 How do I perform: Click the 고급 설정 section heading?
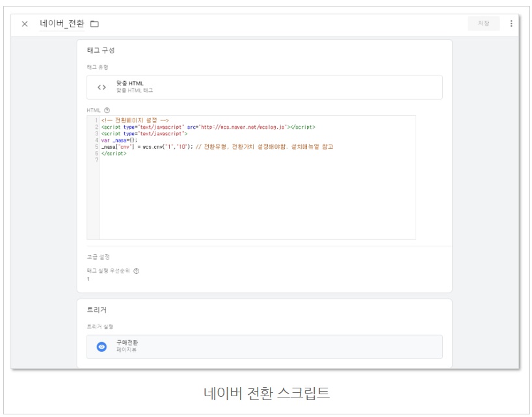(98, 257)
